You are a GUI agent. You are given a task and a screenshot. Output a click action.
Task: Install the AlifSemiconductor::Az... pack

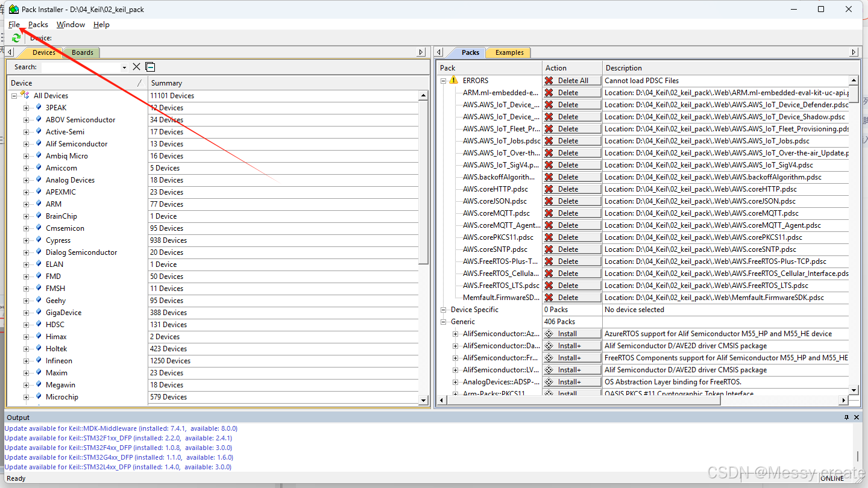point(572,333)
